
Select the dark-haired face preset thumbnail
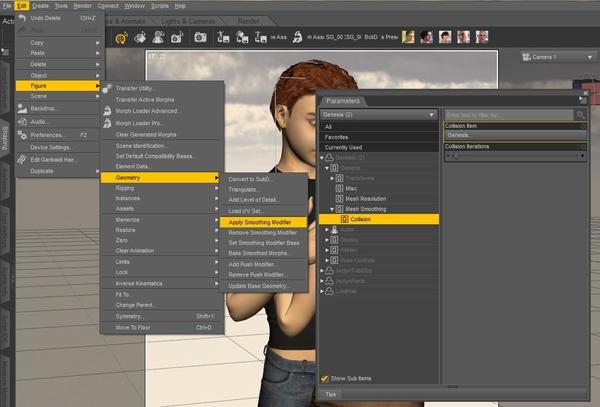(x=426, y=37)
